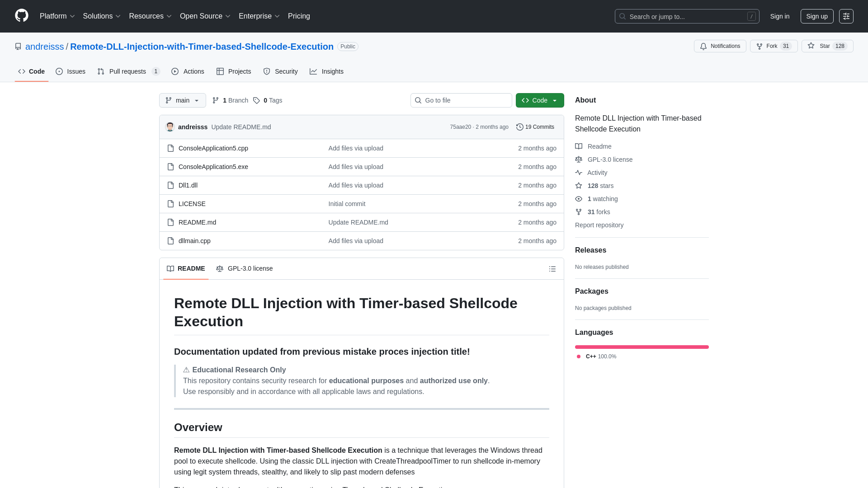This screenshot has height=488, width=868.
Task: Open the Dll1.dll file
Action: pyautogui.click(x=188, y=185)
